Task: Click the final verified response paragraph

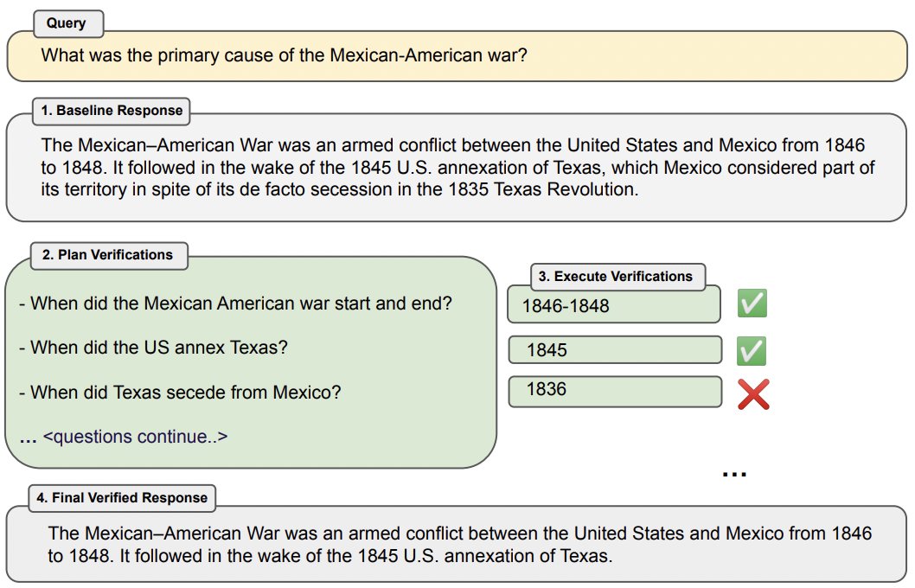Action: (460, 544)
